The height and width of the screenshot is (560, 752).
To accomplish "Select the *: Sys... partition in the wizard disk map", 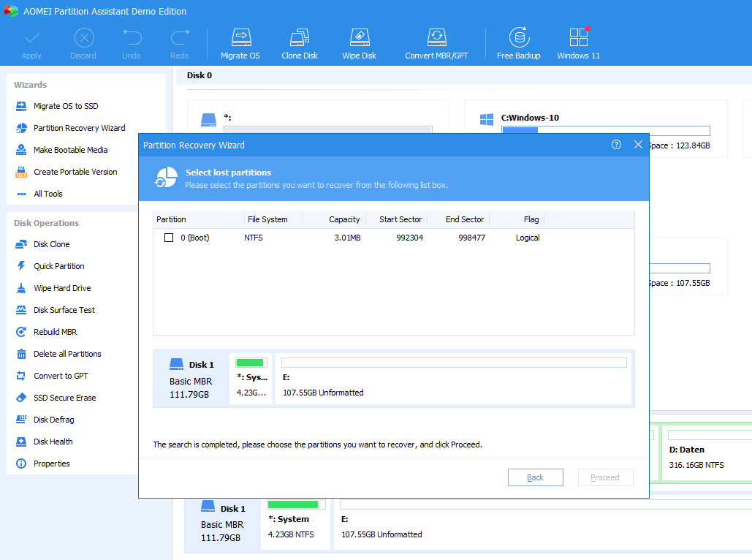I will tap(251, 379).
